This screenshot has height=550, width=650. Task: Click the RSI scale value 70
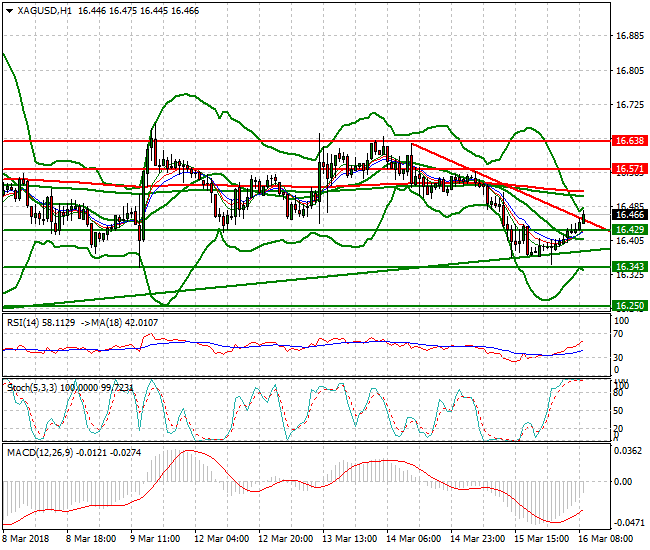click(618, 334)
